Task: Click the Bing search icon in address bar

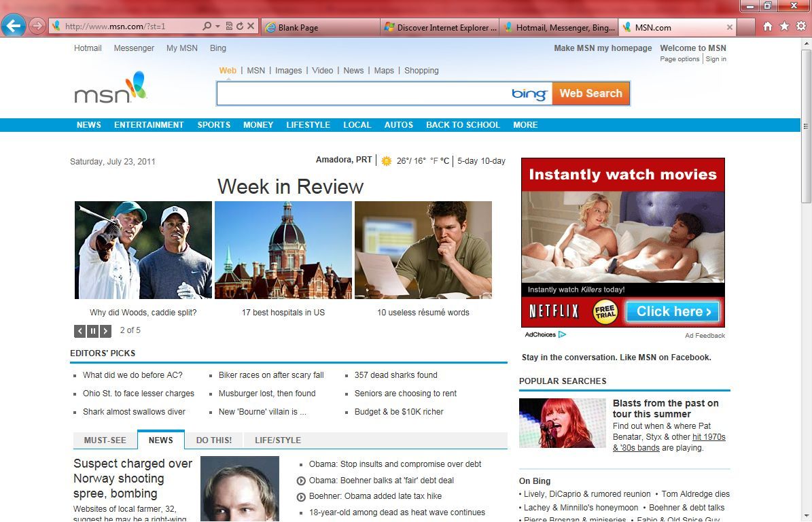Action: tap(207, 25)
